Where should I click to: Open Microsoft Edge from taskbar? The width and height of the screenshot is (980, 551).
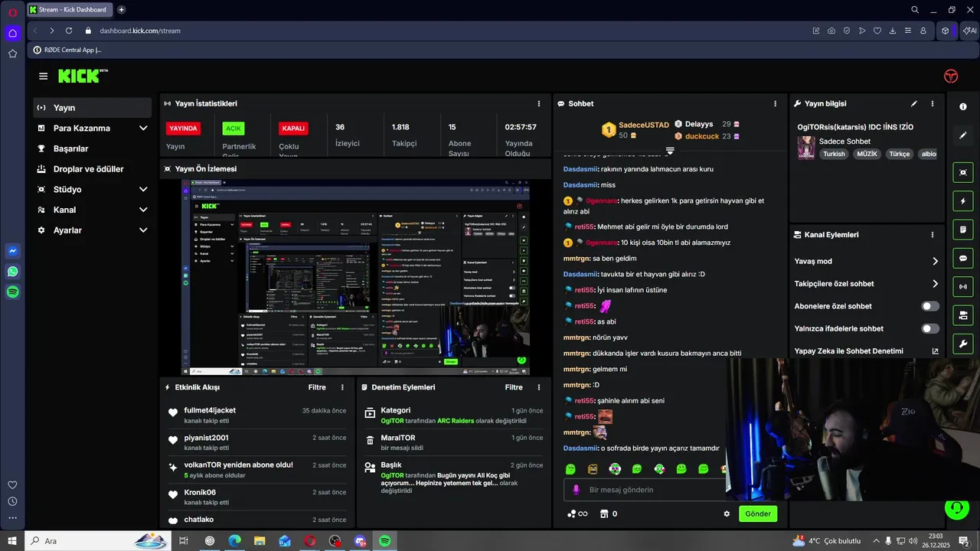pos(234,541)
